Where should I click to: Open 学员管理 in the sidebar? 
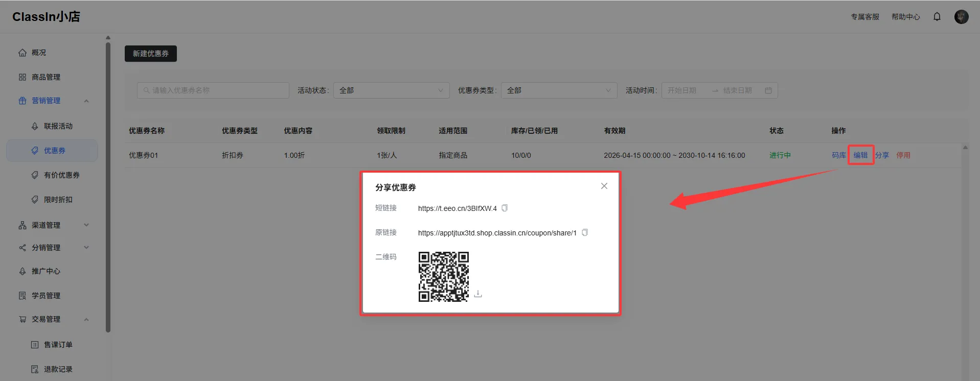click(x=46, y=296)
